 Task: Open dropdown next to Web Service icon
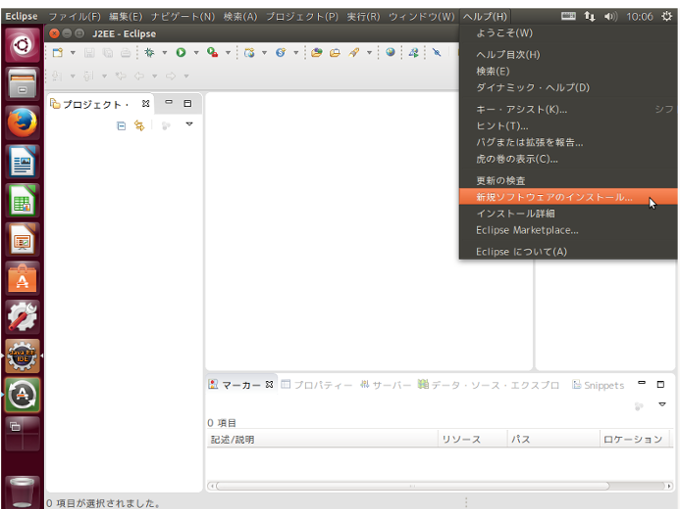tap(296, 53)
